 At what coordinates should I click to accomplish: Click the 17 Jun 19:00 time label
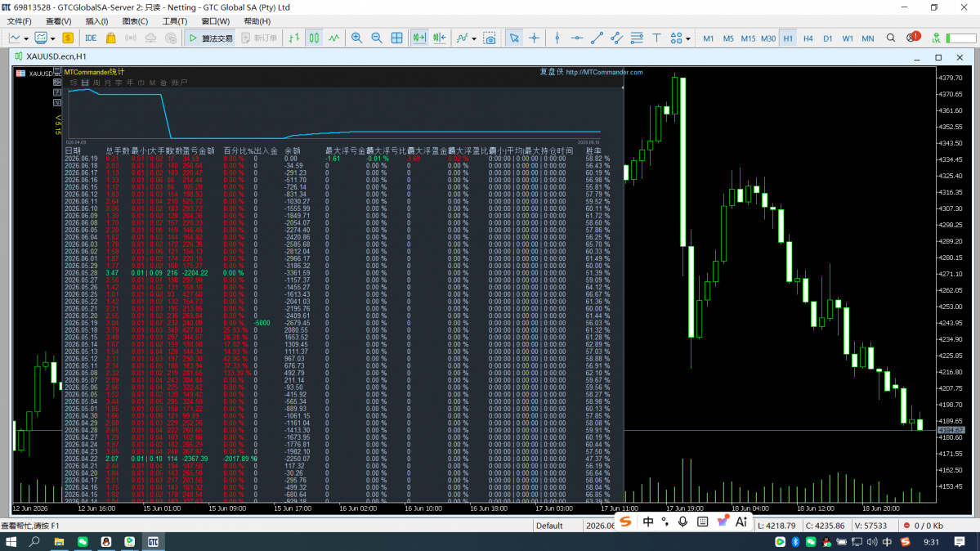(685, 508)
